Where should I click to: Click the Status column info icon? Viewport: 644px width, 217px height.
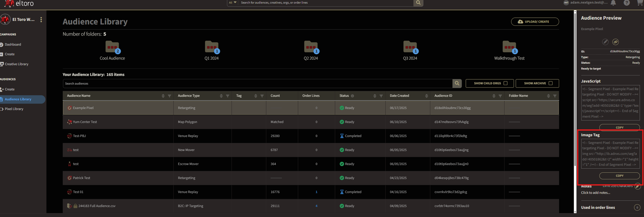[x=353, y=96]
